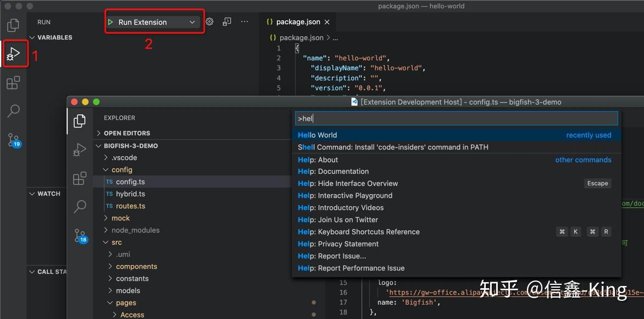Click the Accounts icon showing 19 notifications
Screen dimensions: 644x319
[x=13, y=140]
